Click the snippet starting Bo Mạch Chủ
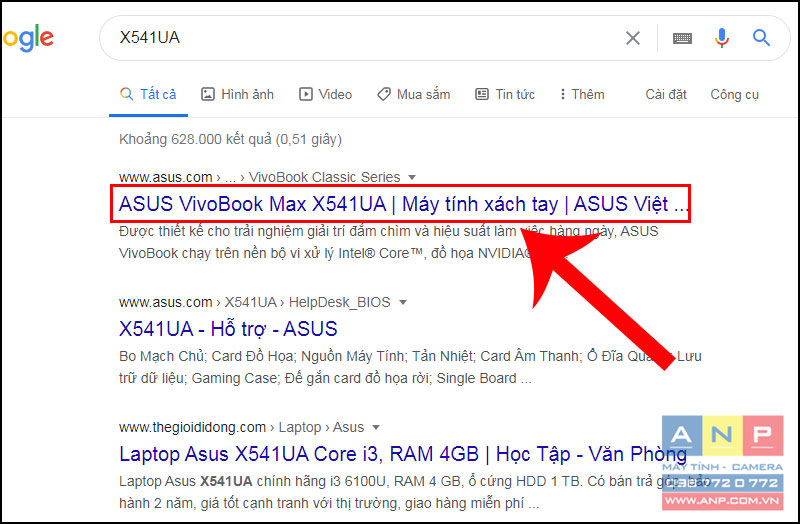This screenshot has height=524, width=800. pos(410,367)
